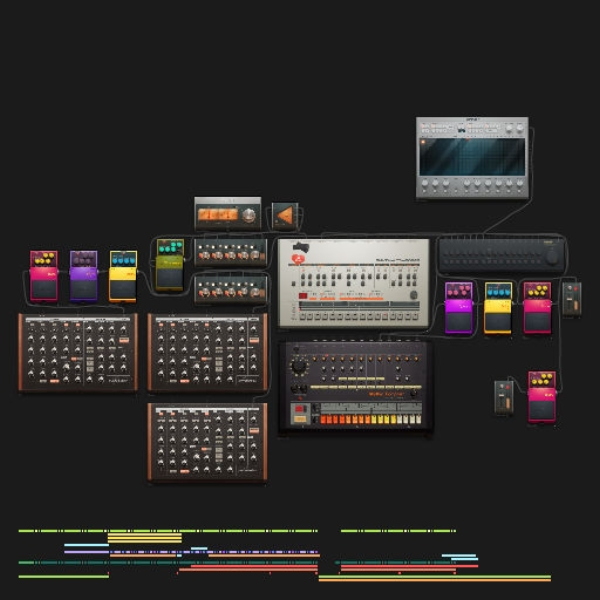This screenshot has height=600, width=600.
Task: Toggle last step button on white drum machine
Action: tap(416, 316)
